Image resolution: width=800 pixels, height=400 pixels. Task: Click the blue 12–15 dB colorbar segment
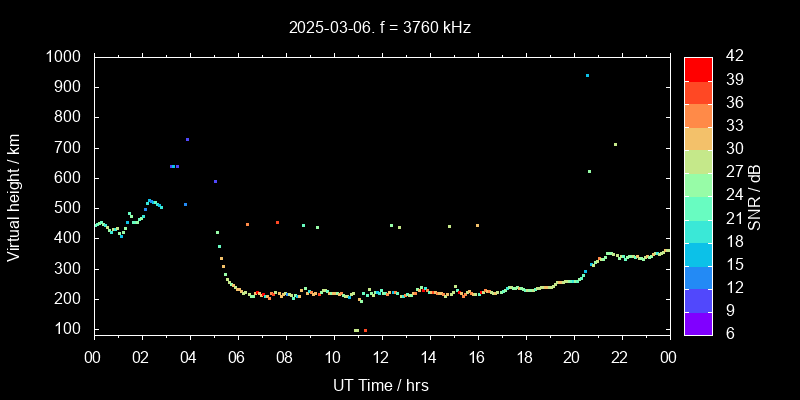tap(698, 276)
